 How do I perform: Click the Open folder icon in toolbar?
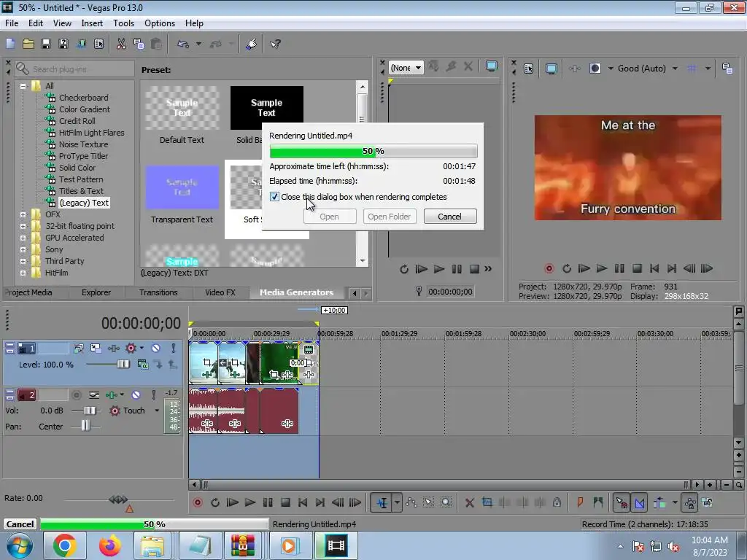tap(28, 44)
